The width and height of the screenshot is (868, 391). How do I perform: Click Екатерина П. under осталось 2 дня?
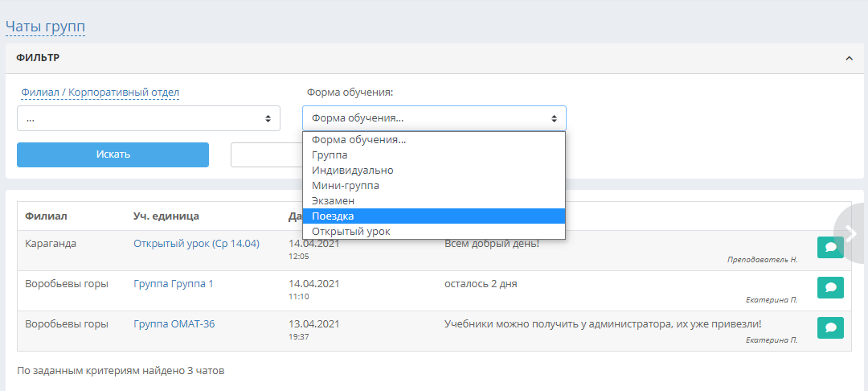coord(772,299)
